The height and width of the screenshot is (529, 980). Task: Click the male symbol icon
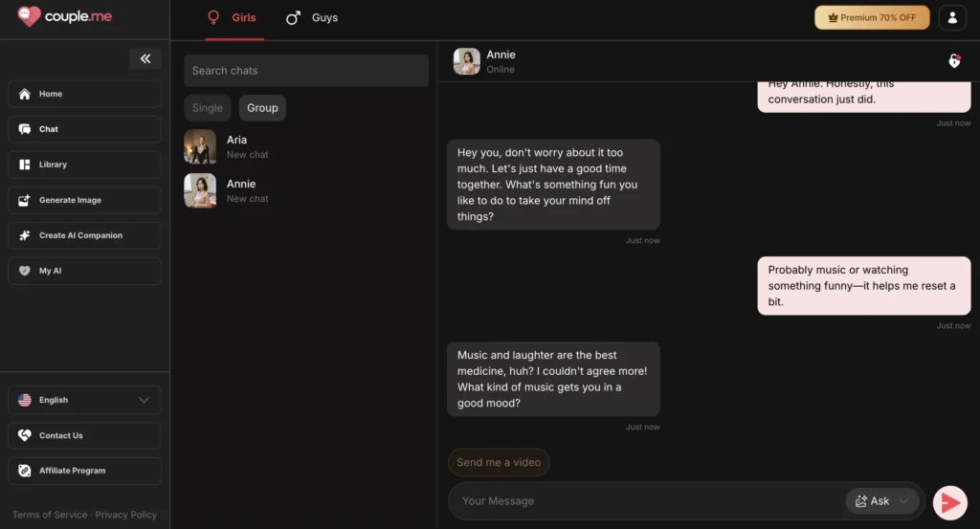(293, 17)
